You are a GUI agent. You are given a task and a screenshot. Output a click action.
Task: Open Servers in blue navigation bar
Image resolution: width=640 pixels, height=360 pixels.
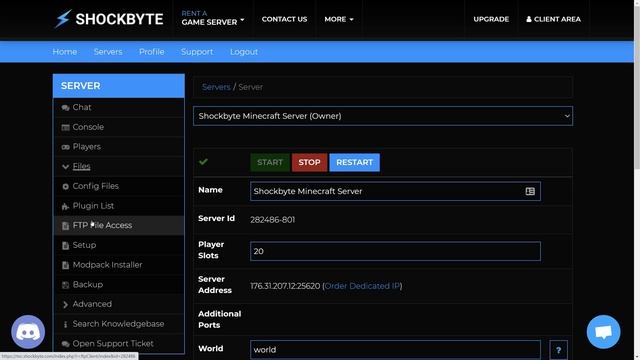tap(108, 52)
